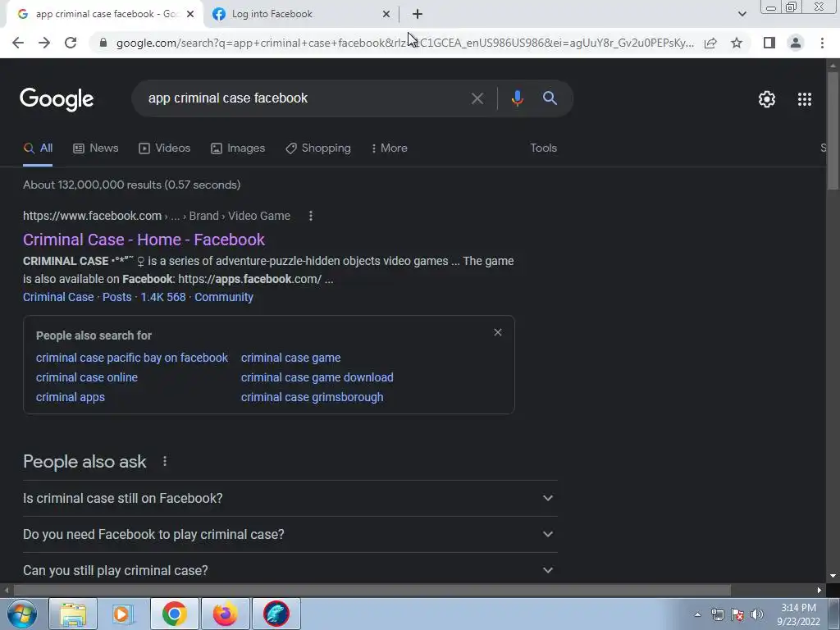Expand Is criminal case still on Facebook?
Screen dimensions: 840x630
click(x=290, y=498)
